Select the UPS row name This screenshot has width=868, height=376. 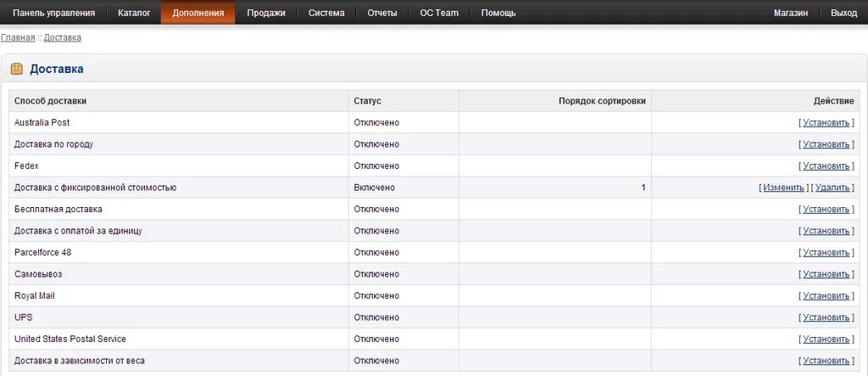pyautogui.click(x=24, y=317)
